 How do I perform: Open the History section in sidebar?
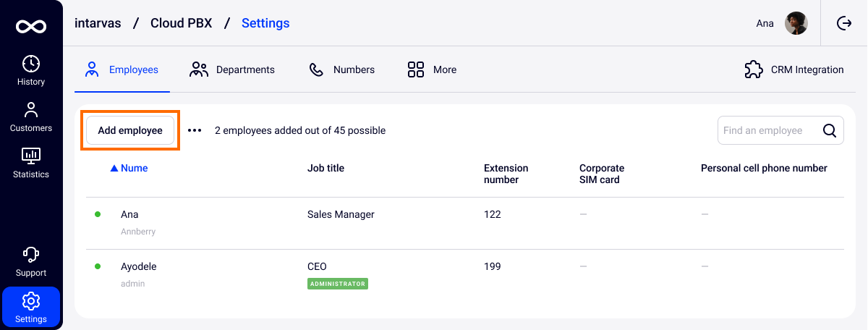[x=31, y=71]
